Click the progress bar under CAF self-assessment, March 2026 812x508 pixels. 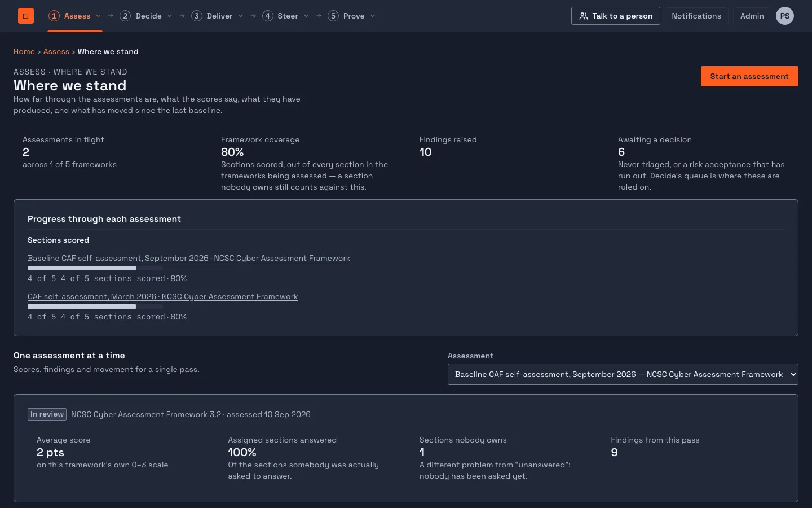(95, 306)
